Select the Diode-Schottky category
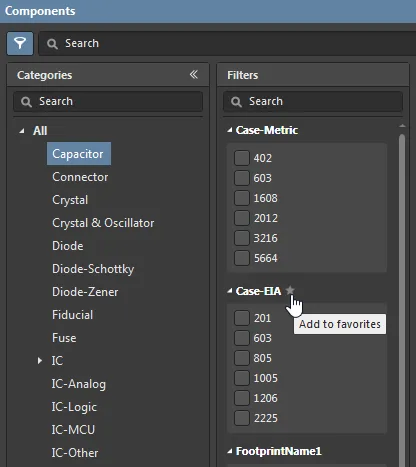This screenshot has height=467, width=416. 93,269
